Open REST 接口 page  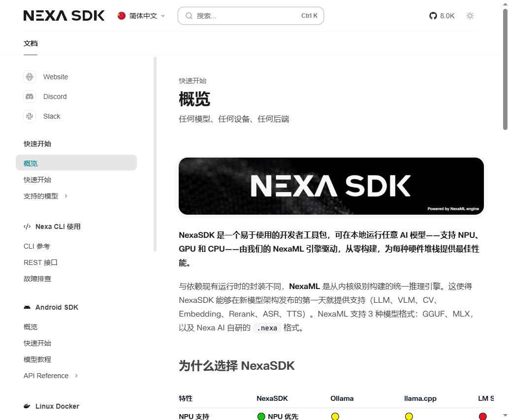point(40,262)
